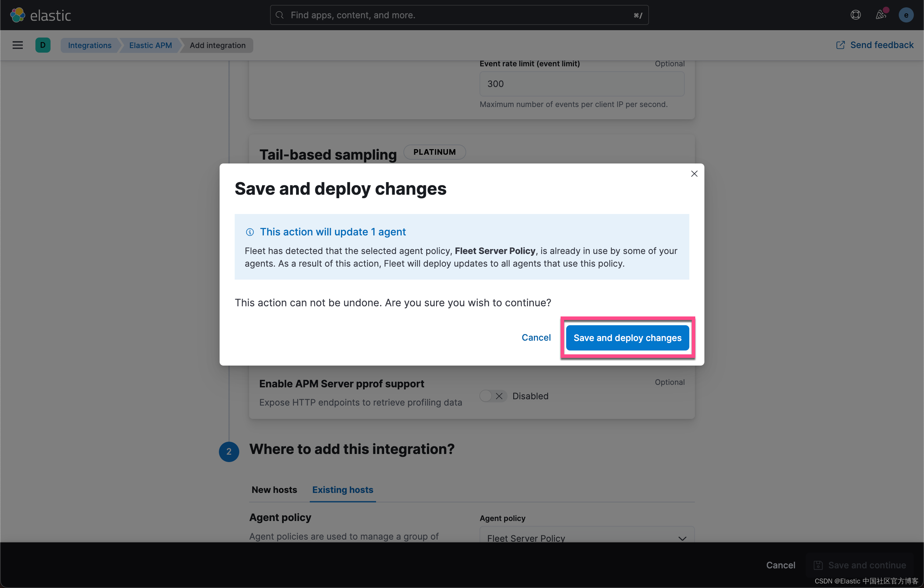The width and height of the screenshot is (924, 588).
Task: Click the hamburger menu icon
Action: (18, 45)
